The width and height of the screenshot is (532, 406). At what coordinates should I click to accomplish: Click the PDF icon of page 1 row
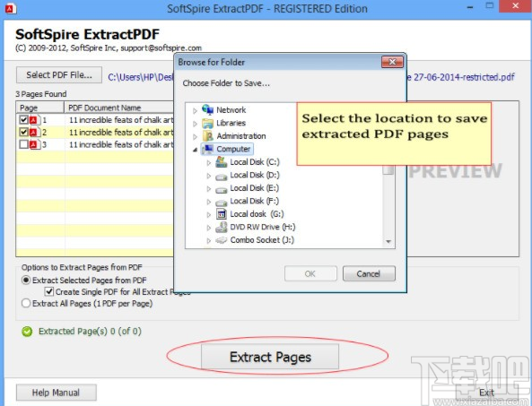point(34,119)
